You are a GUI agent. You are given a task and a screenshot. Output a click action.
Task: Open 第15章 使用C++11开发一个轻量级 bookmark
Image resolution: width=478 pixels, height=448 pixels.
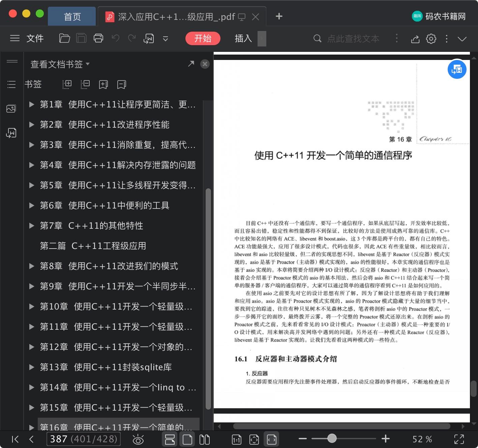click(x=116, y=408)
